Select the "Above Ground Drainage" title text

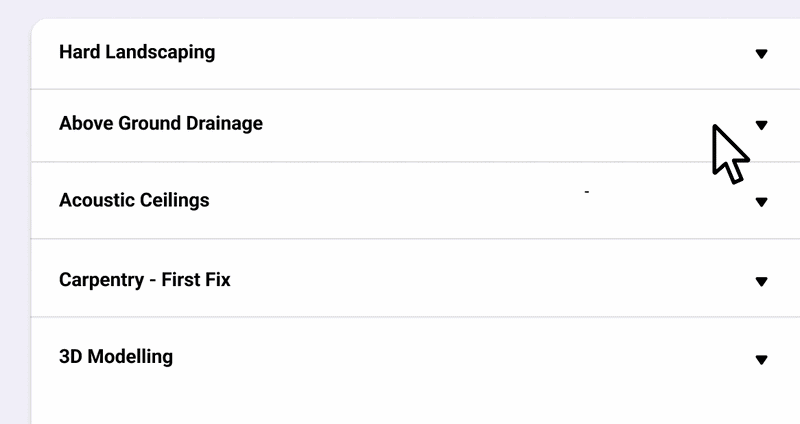(x=161, y=124)
